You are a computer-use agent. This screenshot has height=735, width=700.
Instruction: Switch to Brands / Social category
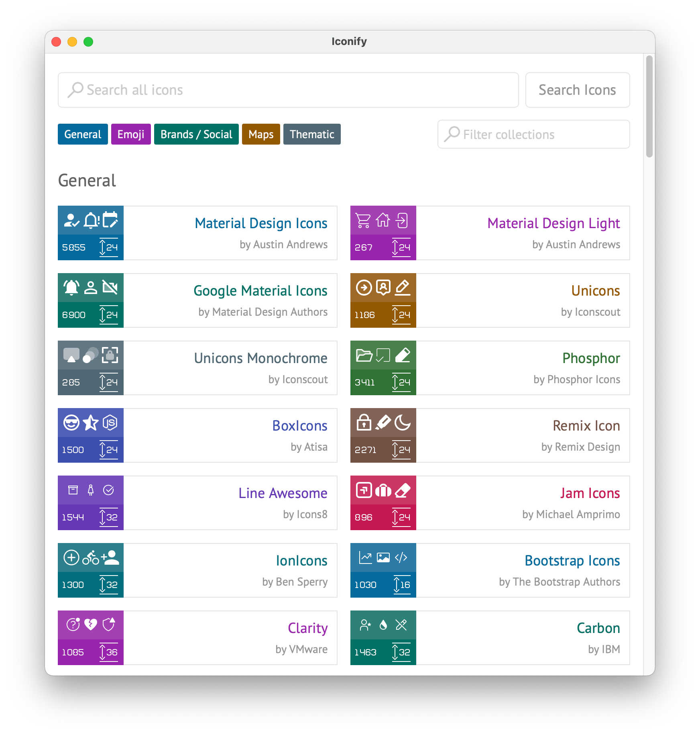pyautogui.click(x=196, y=134)
